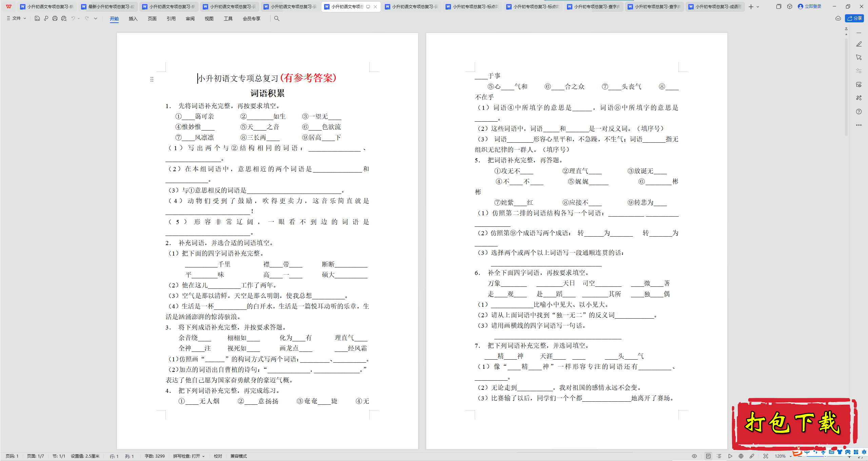Toggle page layout view button
868x461 pixels.
click(708, 456)
